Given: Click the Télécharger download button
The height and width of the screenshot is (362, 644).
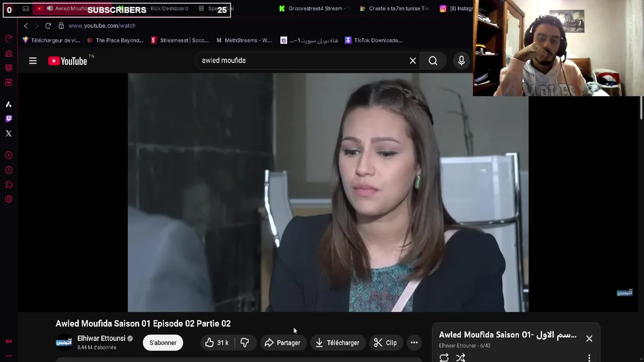Looking at the screenshot, I should [338, 343].
